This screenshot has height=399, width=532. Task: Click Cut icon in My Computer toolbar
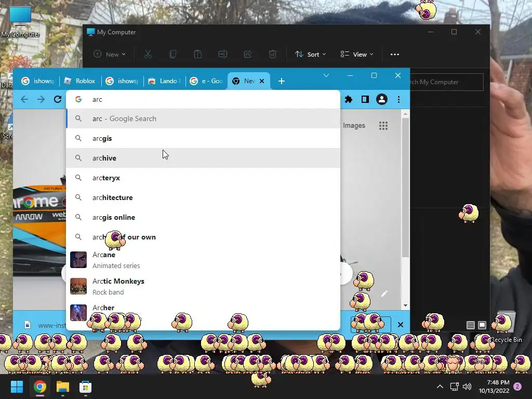(148, 54)
